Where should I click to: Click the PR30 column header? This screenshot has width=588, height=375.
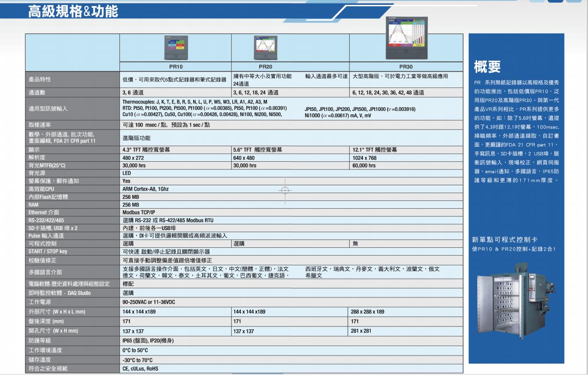click(x=406, y=66)
